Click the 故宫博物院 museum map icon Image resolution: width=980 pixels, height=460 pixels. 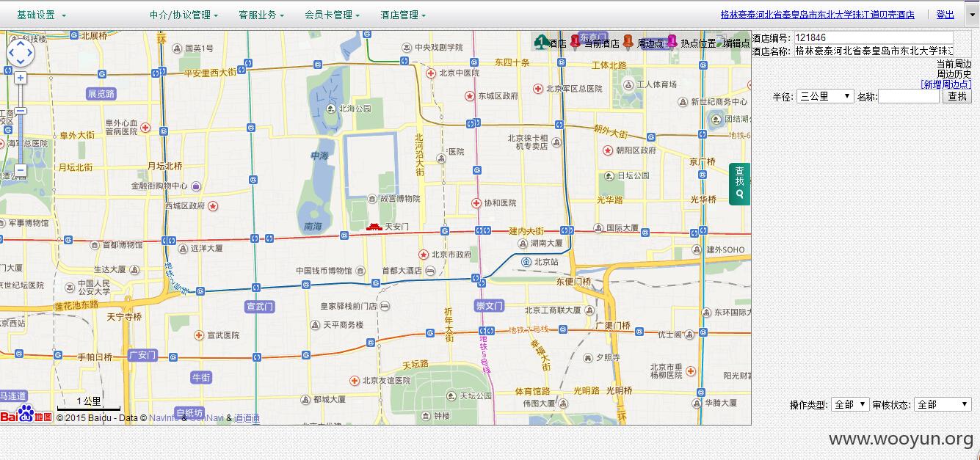coord(372,198)
